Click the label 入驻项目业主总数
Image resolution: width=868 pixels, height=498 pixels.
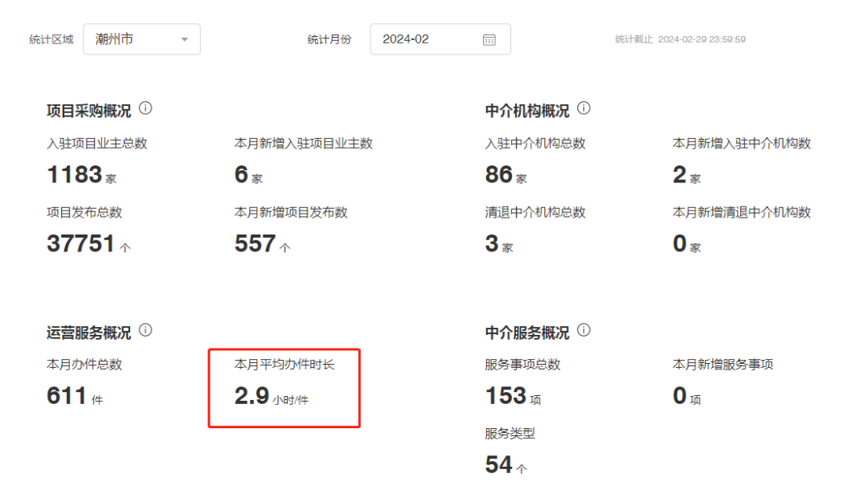tap(97, 143)
